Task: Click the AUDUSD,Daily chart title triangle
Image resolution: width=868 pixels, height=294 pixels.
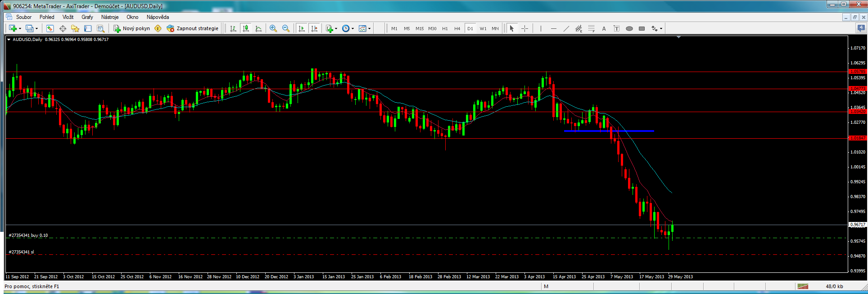Action: pos(9,40)
